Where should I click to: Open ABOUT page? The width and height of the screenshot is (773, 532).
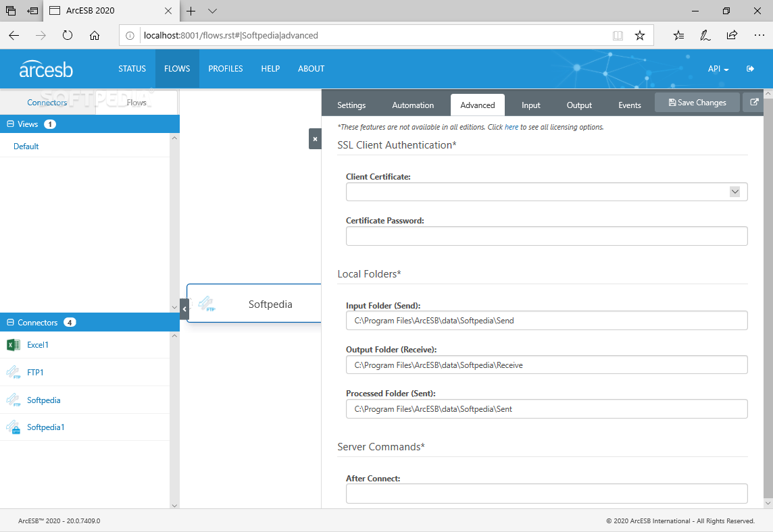coord(311,69)
